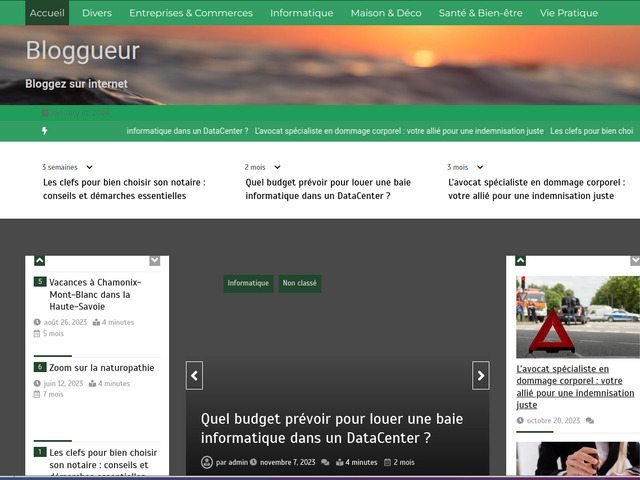Expand the '3 semaines' chevron

click(89, 168)
